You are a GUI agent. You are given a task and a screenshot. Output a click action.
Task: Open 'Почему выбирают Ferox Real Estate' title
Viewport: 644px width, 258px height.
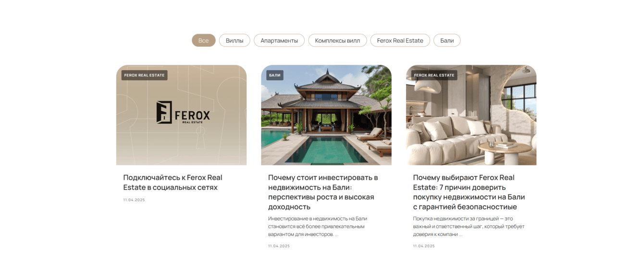coord(469,192)
